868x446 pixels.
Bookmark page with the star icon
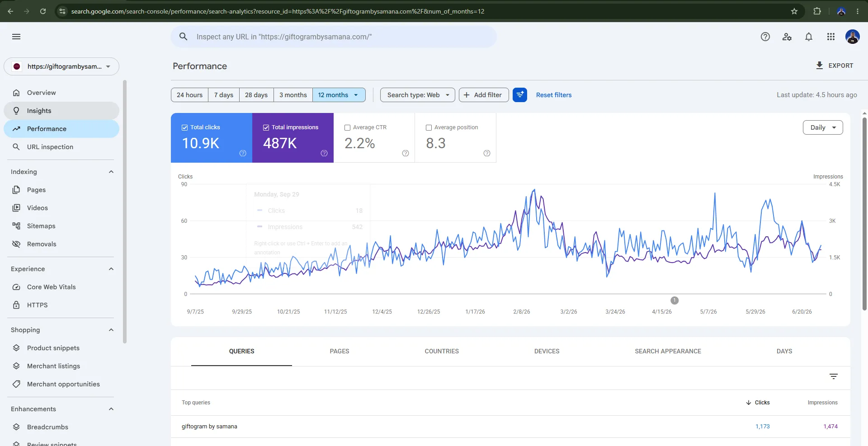(x=794, y=11)
